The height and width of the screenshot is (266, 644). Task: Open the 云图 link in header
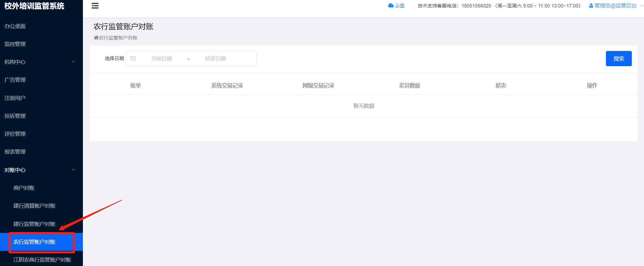[x=400, y=6]
